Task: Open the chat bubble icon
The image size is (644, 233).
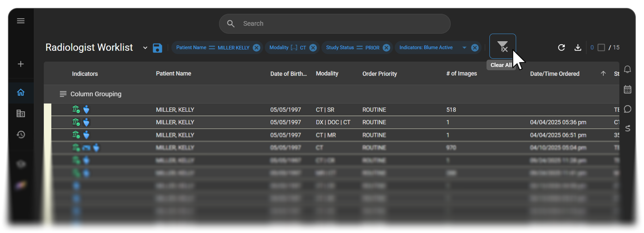Action: point(628,109)
